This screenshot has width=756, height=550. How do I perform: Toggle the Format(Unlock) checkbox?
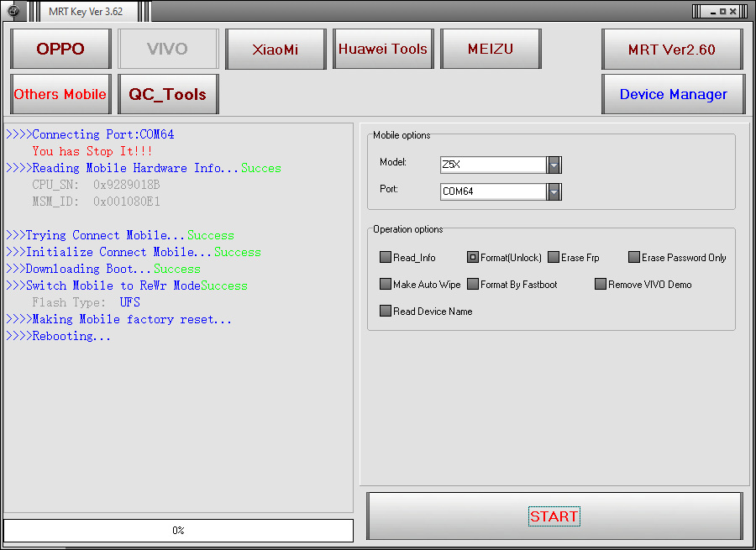click(472, 257)
